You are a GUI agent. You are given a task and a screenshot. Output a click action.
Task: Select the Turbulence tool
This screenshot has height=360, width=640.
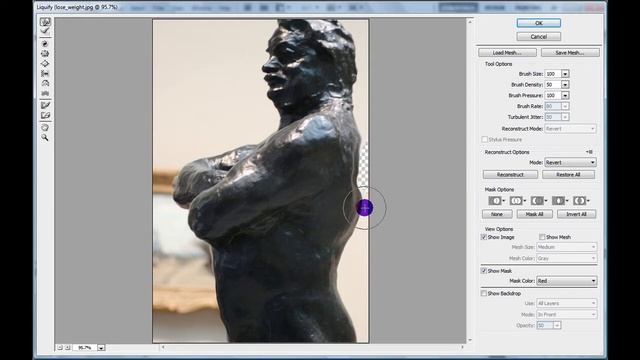45,93
